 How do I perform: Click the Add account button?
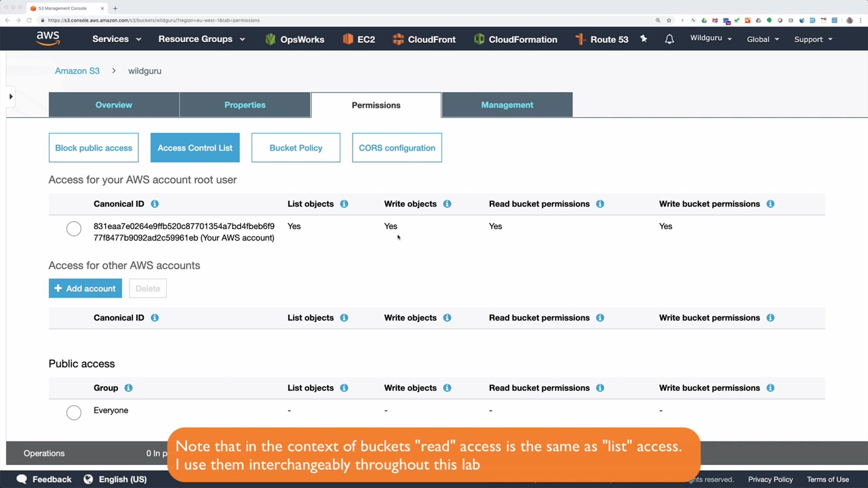click(x=85, y=289)
